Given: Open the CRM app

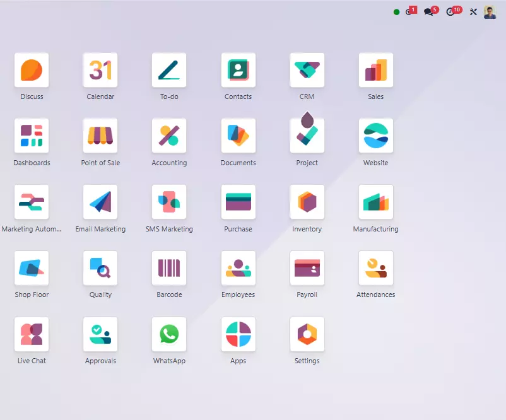Looking at the screenshot, I should [x=307, y=69].
